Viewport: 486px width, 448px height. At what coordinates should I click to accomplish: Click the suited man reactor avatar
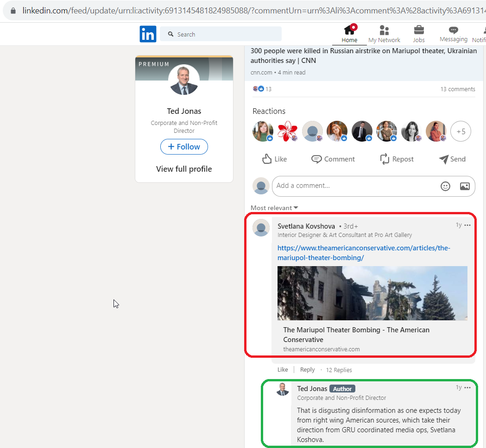coord(362,131)
